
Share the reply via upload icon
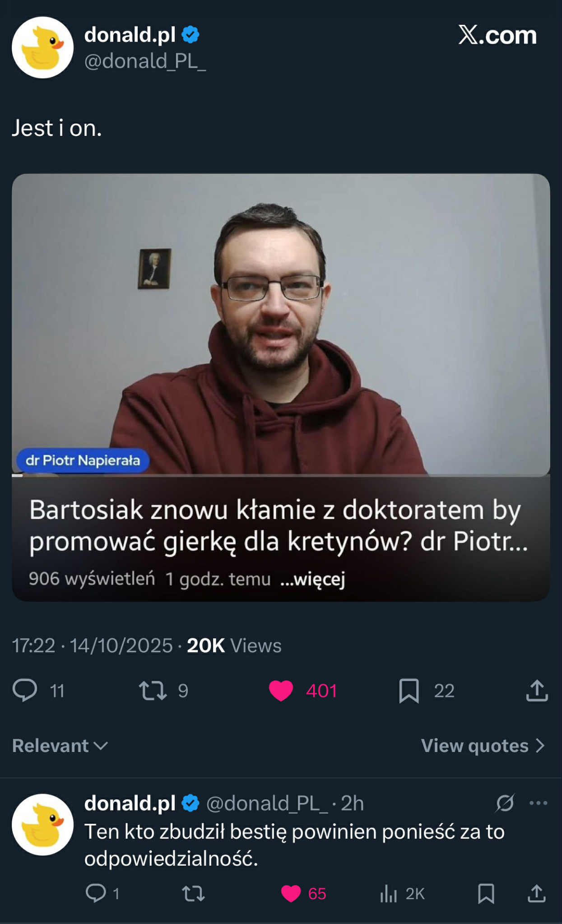pyautogui.click(x=537, y=893)
